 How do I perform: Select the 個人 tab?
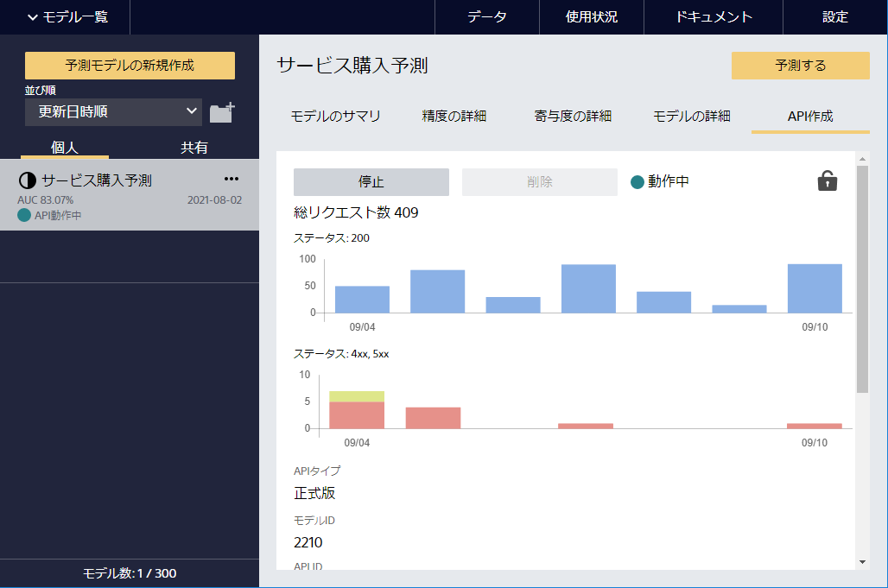click(65, 148)
